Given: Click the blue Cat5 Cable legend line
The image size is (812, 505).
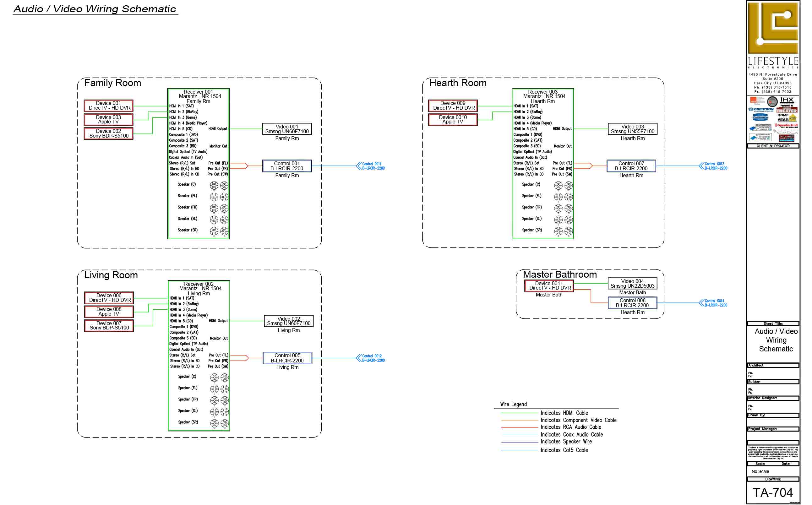Looking at the screenshot, I should tap(520, 450).
